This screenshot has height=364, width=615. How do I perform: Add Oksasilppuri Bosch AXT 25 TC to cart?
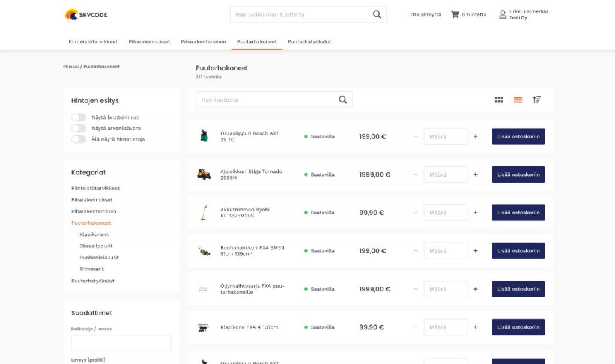coord(518,136)
